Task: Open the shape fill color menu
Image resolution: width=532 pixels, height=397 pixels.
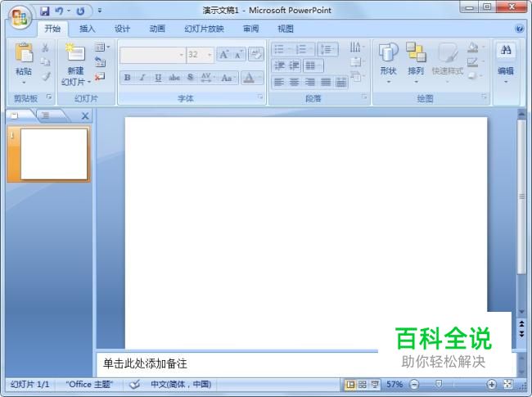Action: [x=475, y=47]
